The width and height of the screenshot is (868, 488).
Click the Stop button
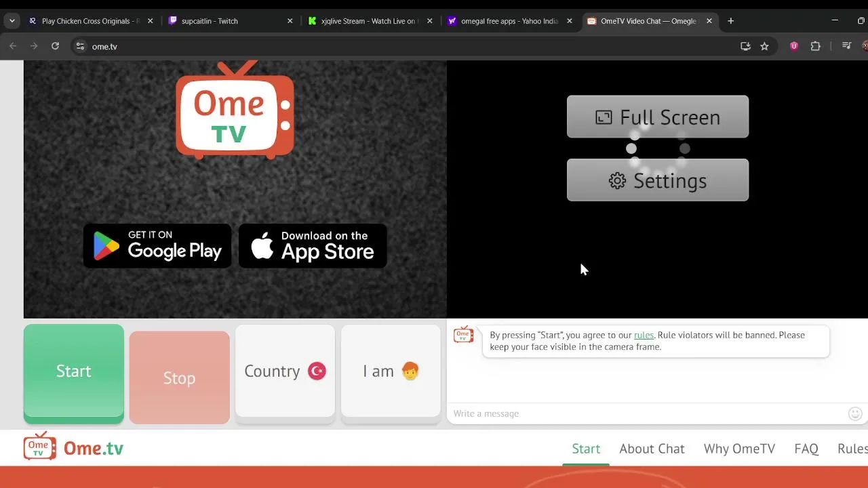[x=179, y=378]
